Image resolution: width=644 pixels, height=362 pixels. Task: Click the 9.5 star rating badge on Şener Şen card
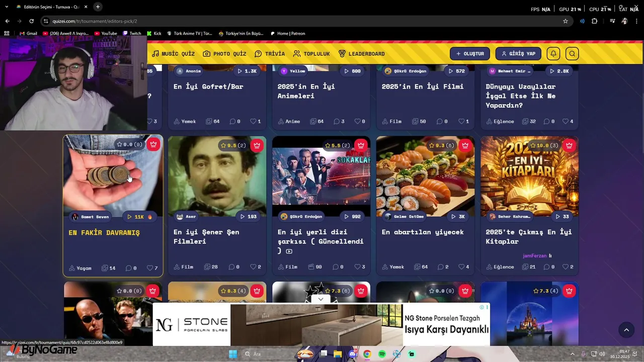click(233, 145)
